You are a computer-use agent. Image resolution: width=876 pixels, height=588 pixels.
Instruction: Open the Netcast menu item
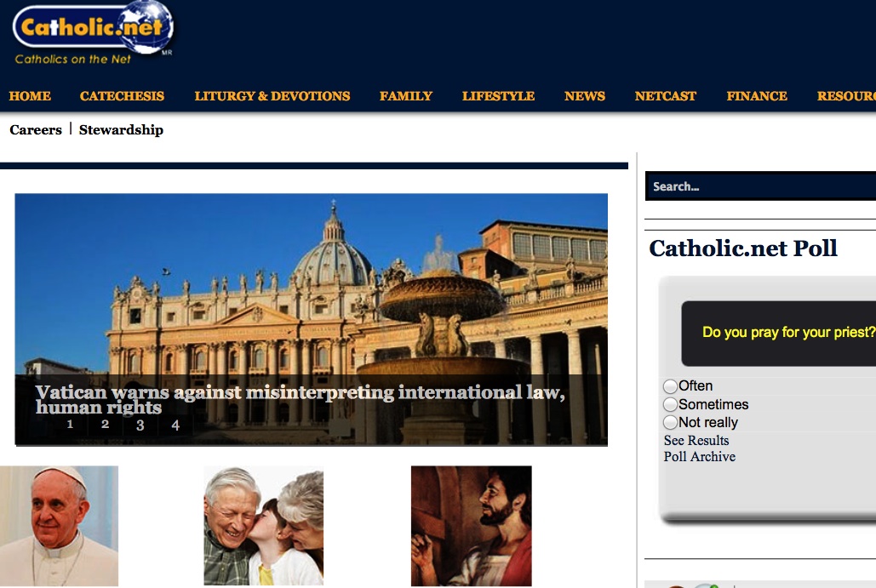click(666, 96)
